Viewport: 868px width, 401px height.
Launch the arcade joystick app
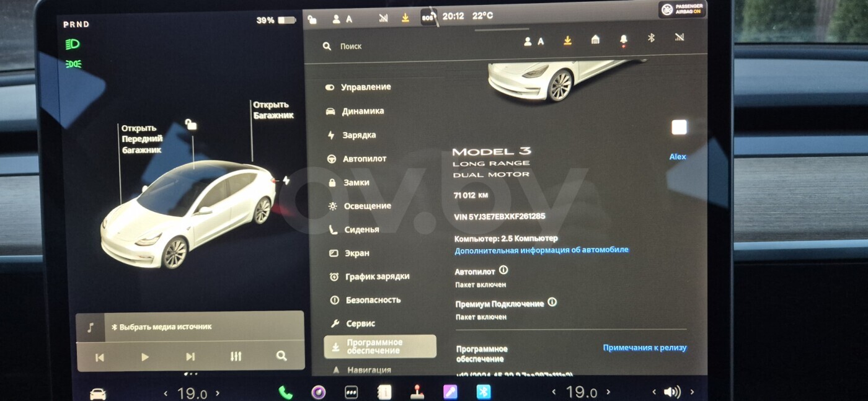click(417, 392)
